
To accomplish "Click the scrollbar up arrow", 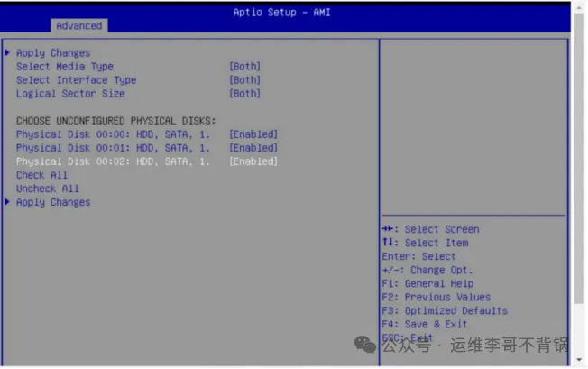I will pos(579,7).
